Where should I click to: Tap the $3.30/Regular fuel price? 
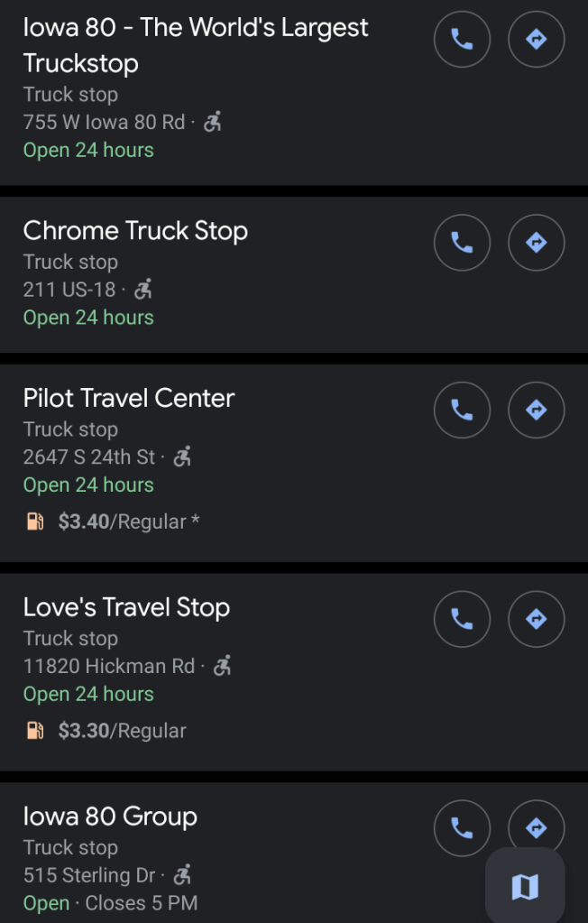pos(121,731)
